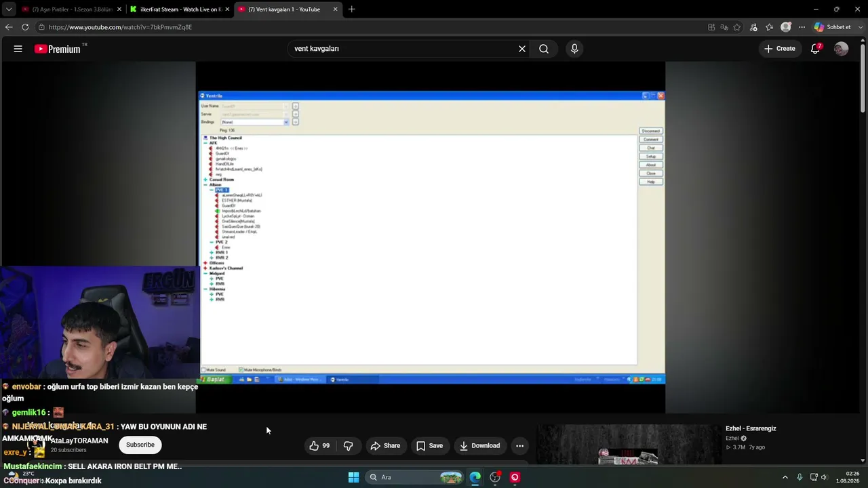Click the Ventrilo Chat button
The height and width of the screenshot is (488, 868).
coord(650,148)
